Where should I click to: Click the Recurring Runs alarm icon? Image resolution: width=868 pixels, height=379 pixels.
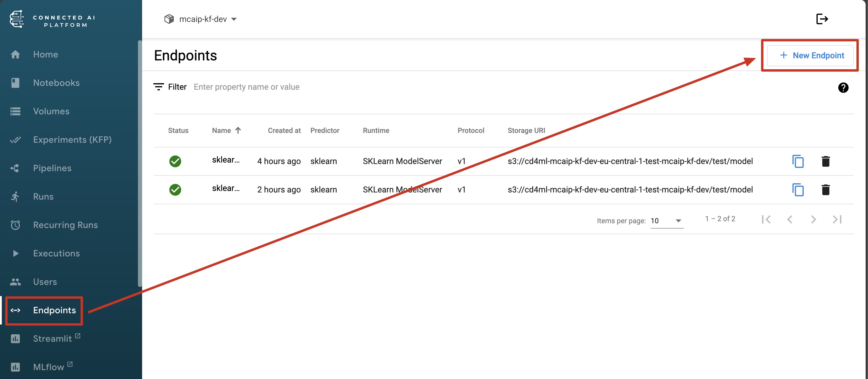coord(15,225)
